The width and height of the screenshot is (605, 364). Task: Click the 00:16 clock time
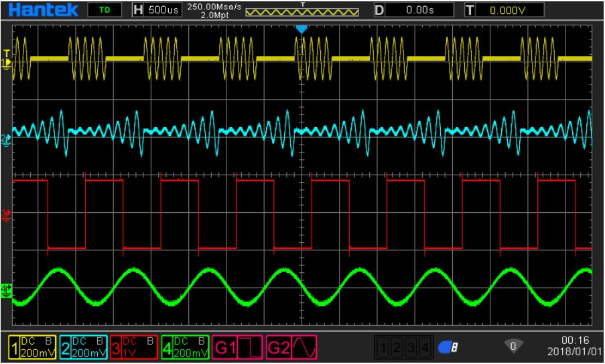(x=575, y=341)
